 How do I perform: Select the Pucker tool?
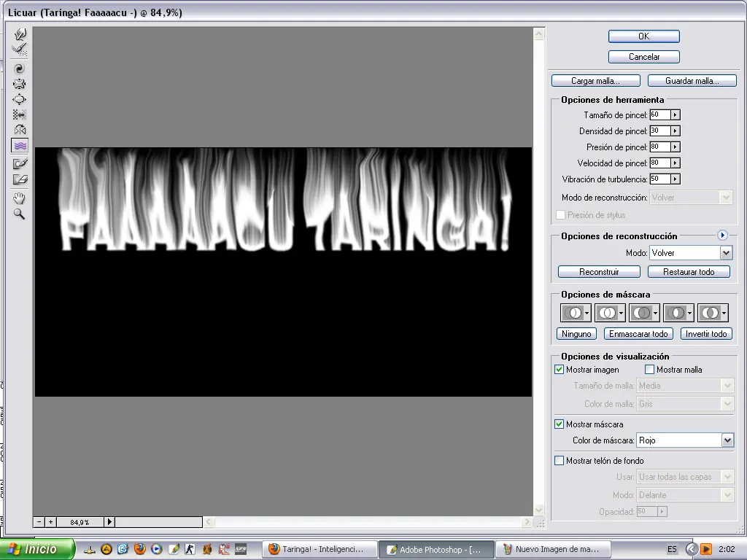pyautogui.click(x=20, y=85)
